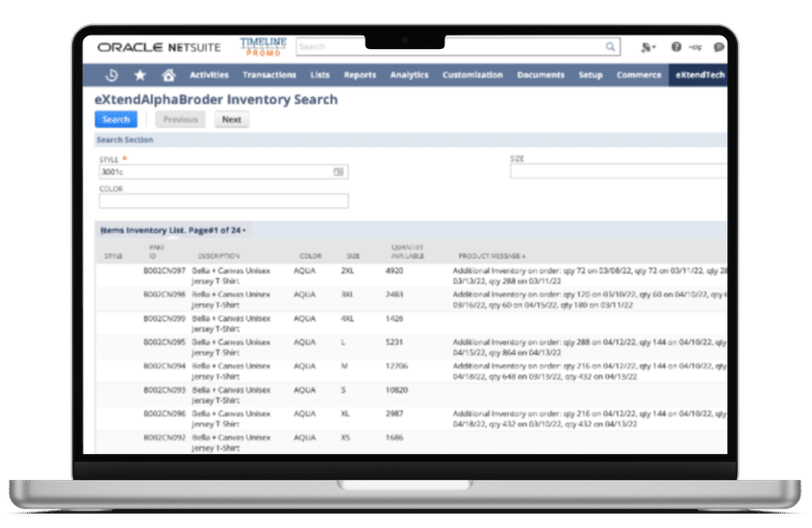
Task: Click quantity value 4920
Action: [x=394, y=270]
